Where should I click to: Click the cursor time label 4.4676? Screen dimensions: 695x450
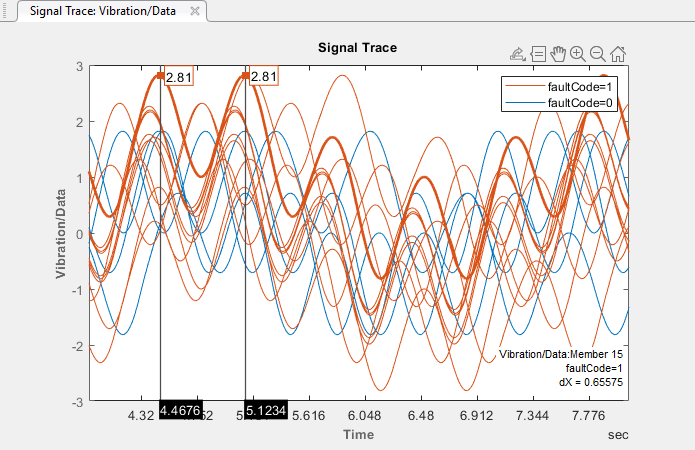(180, 411)
